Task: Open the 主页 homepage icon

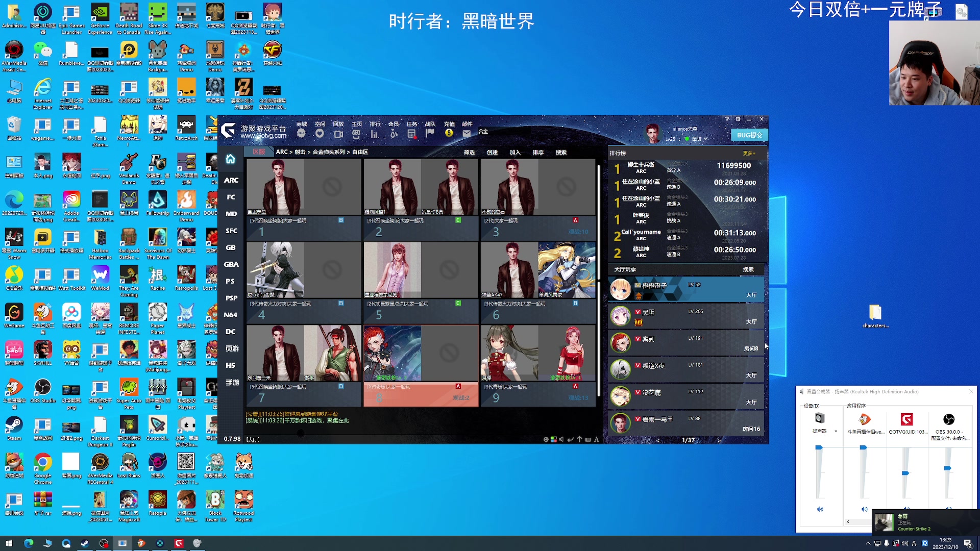Action: point(356,134)
